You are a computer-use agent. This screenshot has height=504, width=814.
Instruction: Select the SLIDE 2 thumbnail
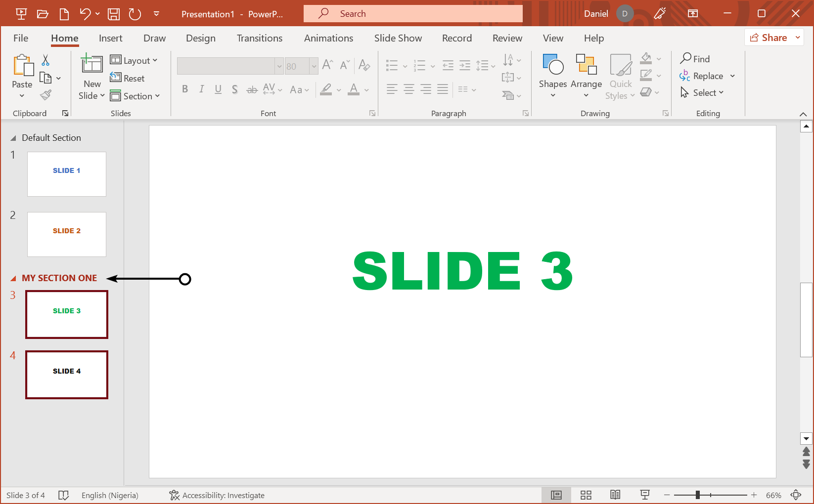(x=66, y=234)
